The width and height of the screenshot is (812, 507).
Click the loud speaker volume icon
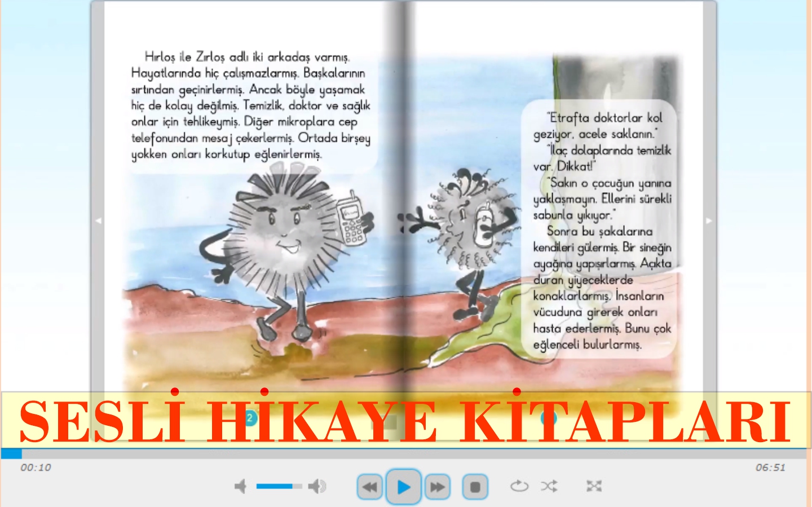tap(317, 486)
